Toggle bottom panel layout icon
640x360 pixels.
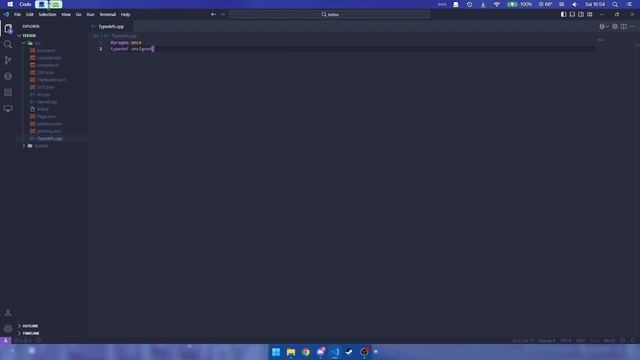pos(572,14)
